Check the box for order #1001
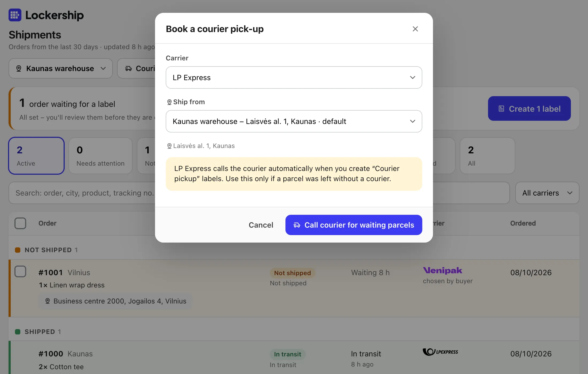The image size is (588, 374). (20, 271)
